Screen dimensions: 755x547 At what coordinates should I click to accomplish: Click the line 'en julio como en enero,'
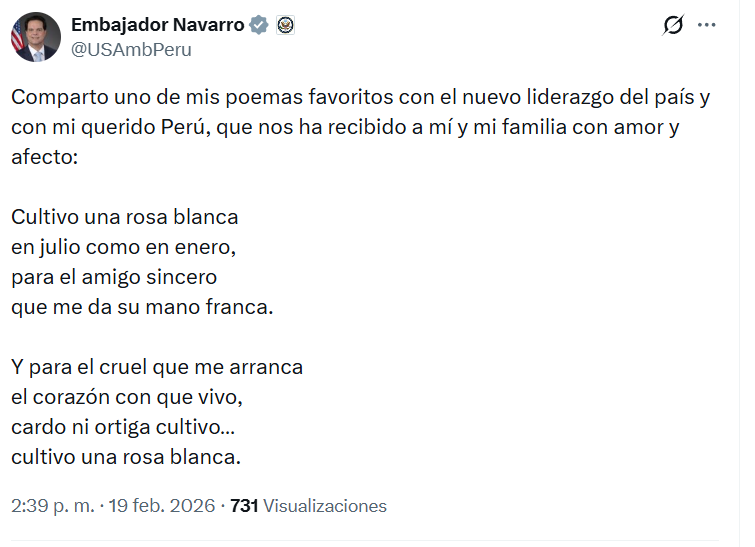click(x=123, y=246)
